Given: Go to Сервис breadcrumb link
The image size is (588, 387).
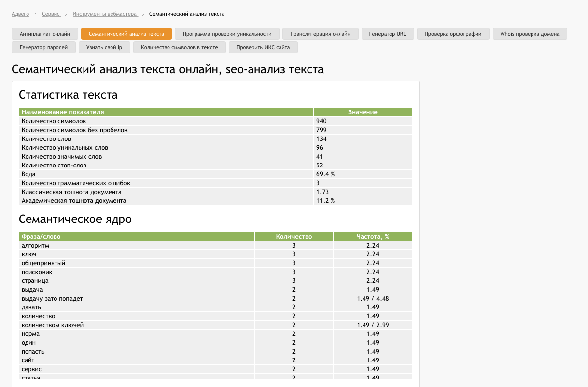Looking at the screenshot, I should tap(51, 14).
